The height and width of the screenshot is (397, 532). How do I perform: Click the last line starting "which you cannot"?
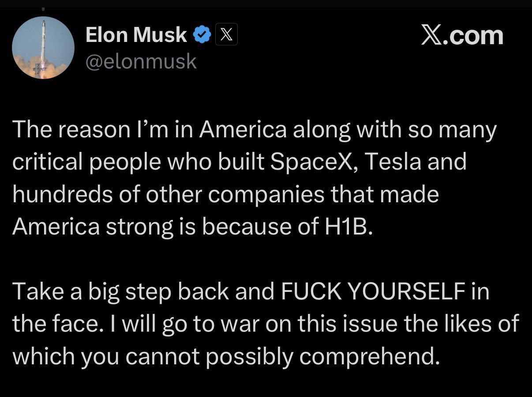click(225, 356)
